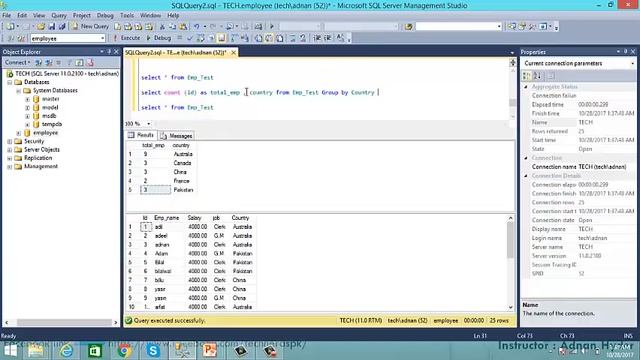The height and width of the screenshot is (360, 640).
Task: Open the Window menu
Action: [150, 16]
